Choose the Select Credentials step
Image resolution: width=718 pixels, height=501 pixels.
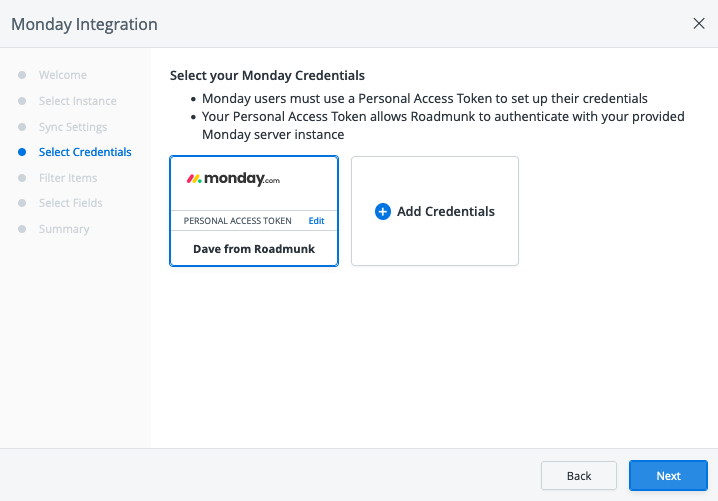point(85,153)
